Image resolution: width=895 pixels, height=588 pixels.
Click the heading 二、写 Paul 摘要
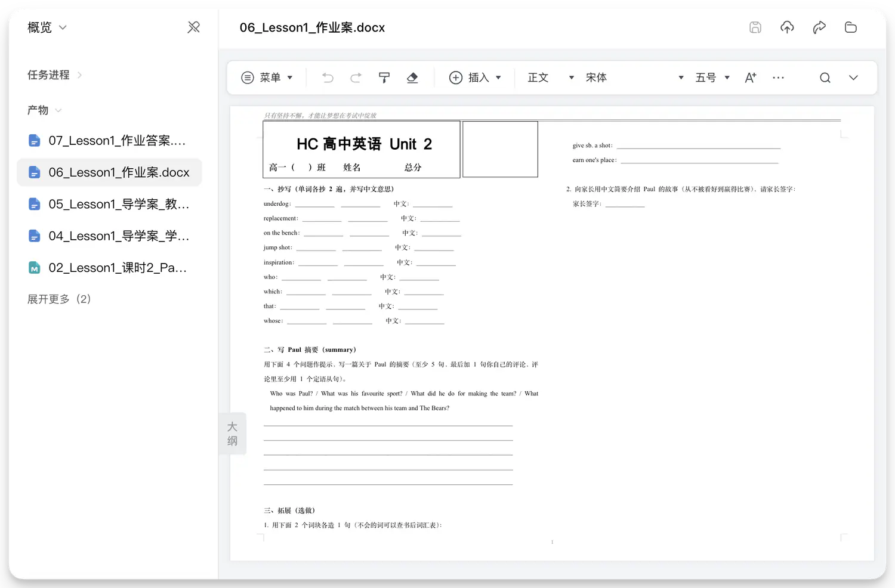[x=310, y=349]
